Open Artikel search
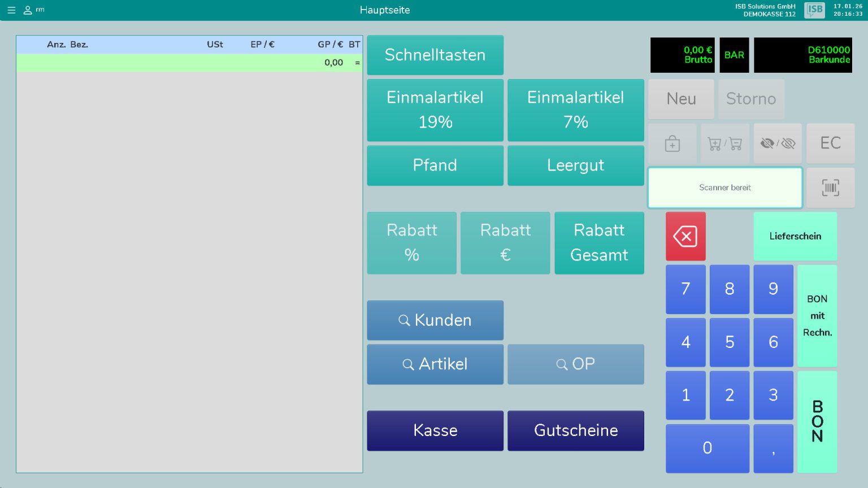The image size is (868, 488). click(435, 364)
